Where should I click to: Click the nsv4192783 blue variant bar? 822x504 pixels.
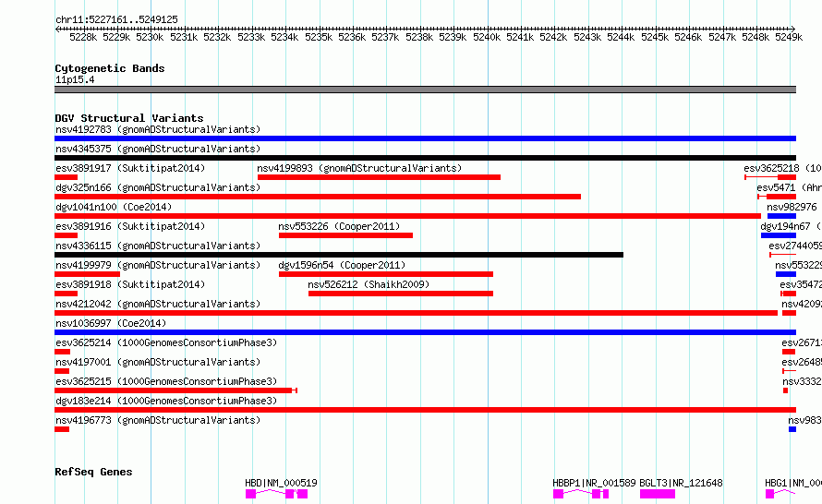[x=425, y=138]
